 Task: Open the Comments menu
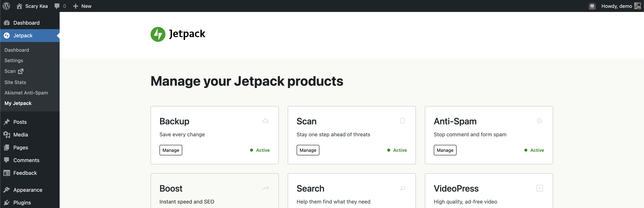point(30,160)
